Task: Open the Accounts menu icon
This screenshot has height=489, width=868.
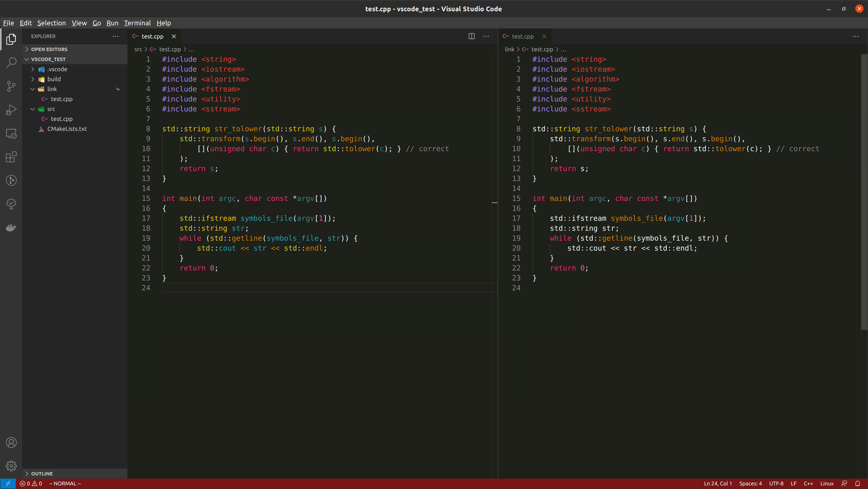Action: 11,442
